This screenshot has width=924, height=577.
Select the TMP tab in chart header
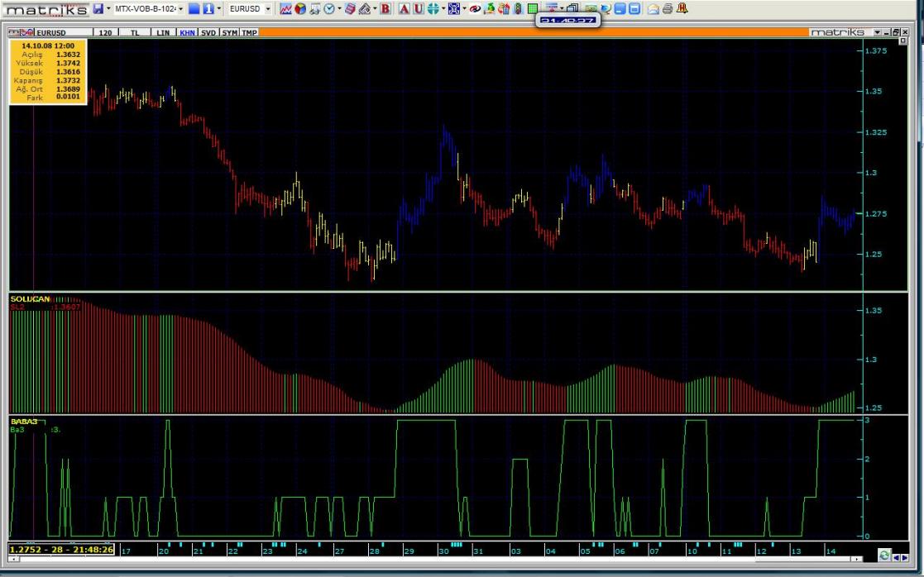click(x=249, y=32)
